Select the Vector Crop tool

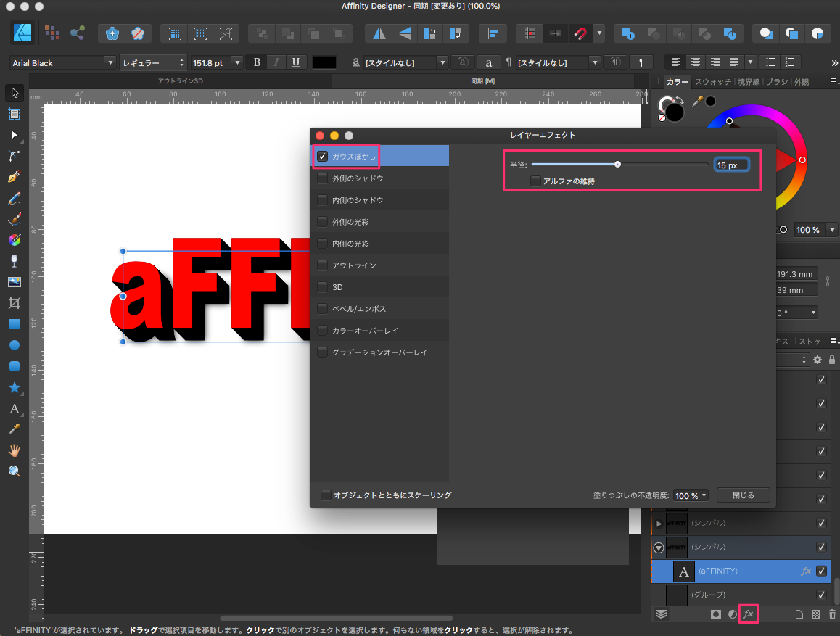(x=15, y=303)
